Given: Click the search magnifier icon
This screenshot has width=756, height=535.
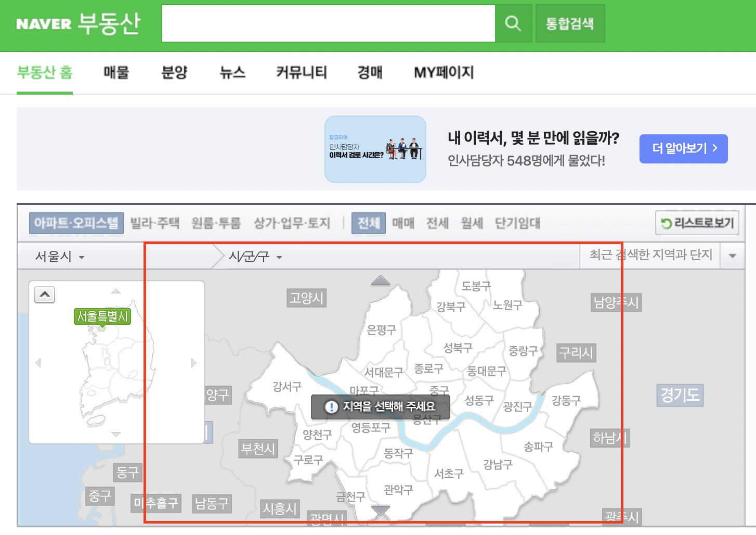Looking at the screenshot, I should tap(513, 23).
